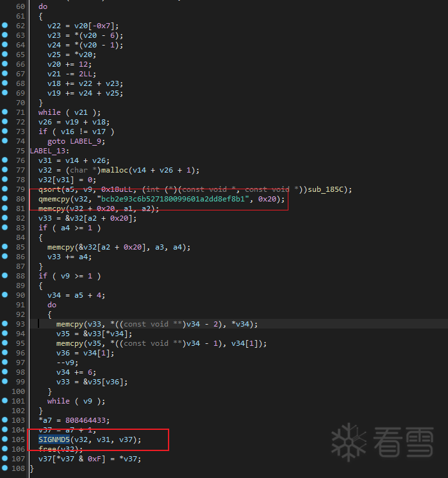448x478 pixels.
Task: Toggle breakpoint dot on line 62
Action: [x=5, y=25]
